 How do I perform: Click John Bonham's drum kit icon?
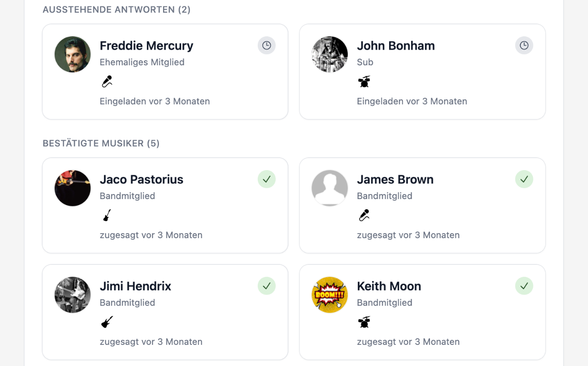pyautogui.click(x=364, y=82)
